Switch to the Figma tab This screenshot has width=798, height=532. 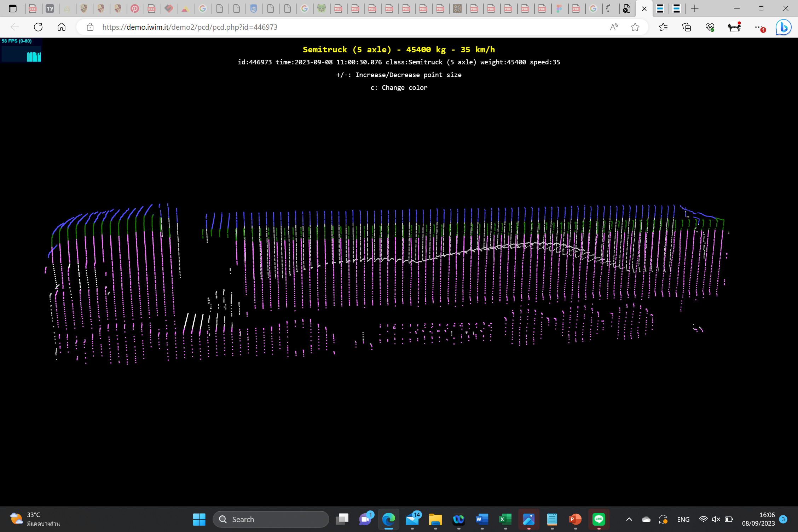[559, 8]
